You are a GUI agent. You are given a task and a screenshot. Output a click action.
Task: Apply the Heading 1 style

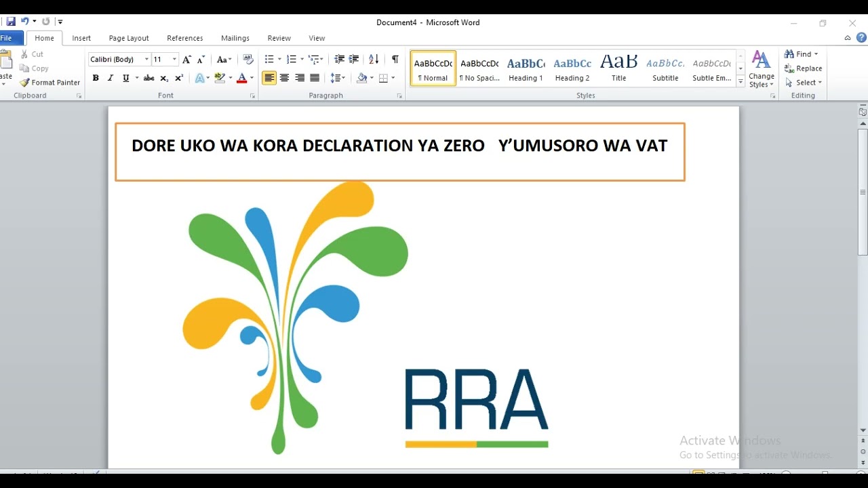click(526, 68)
